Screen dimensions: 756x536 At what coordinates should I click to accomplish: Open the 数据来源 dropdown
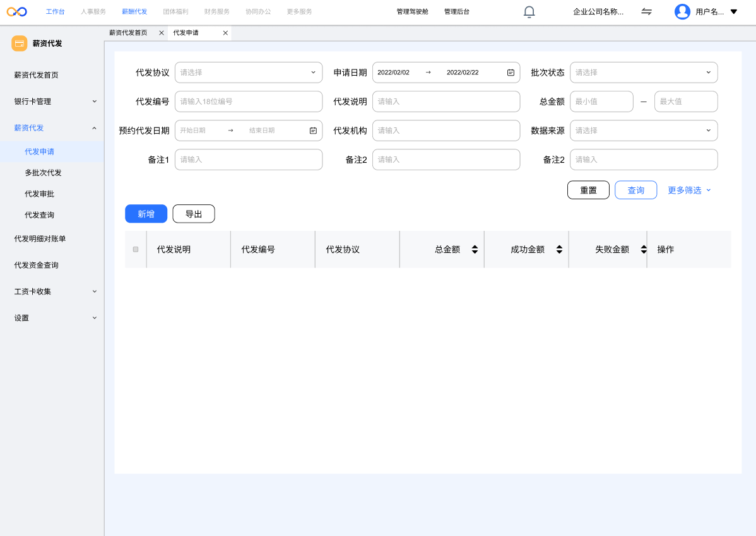point(644,131)
